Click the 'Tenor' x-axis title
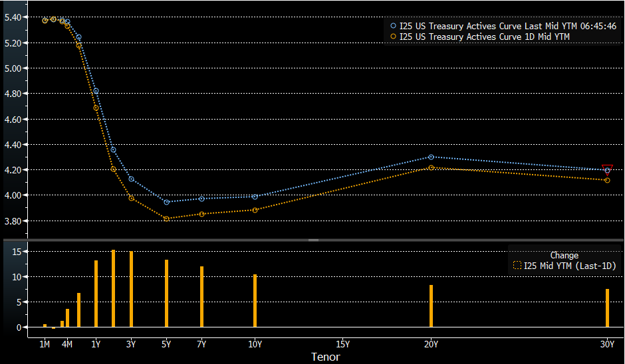The width and height of the screenshot is (625, 364). pos(325,357)
